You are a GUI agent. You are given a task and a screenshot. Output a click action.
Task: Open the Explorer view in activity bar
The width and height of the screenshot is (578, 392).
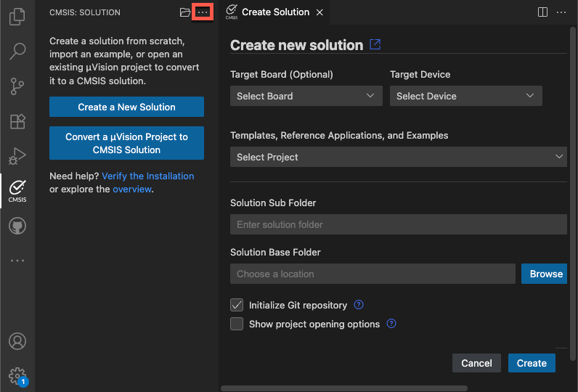17,16
